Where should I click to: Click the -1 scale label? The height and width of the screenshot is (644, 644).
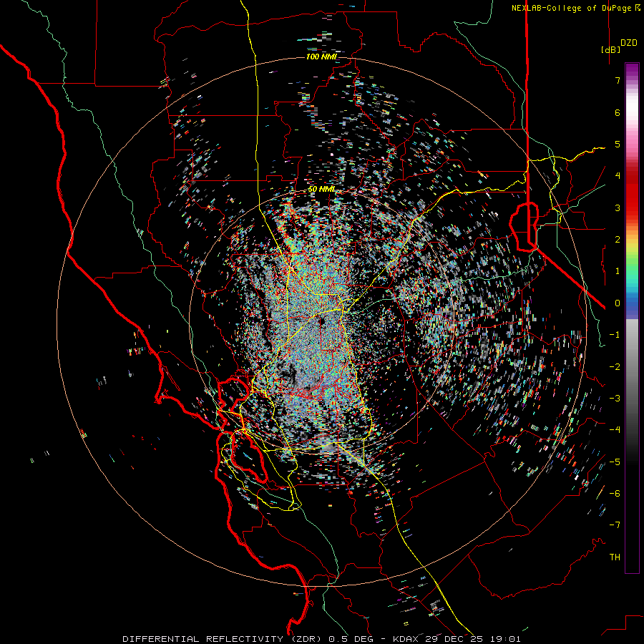[x=615, y=335]
